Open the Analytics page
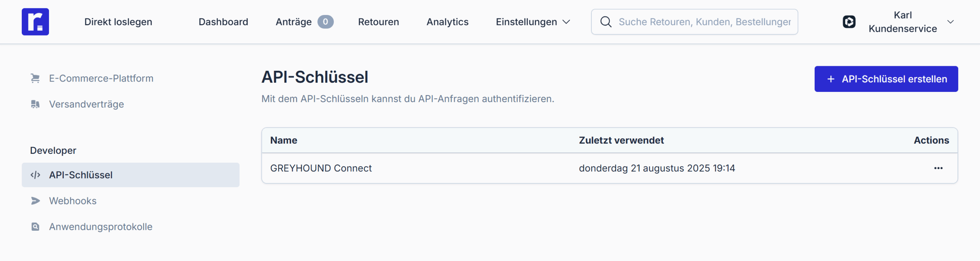The height and width of the screenshot is (261, 980). tap(447, 22)
